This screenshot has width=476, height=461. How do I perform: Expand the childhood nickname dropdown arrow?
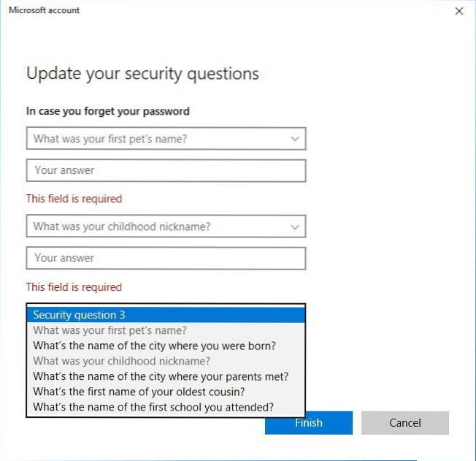[x=295, y=227]
